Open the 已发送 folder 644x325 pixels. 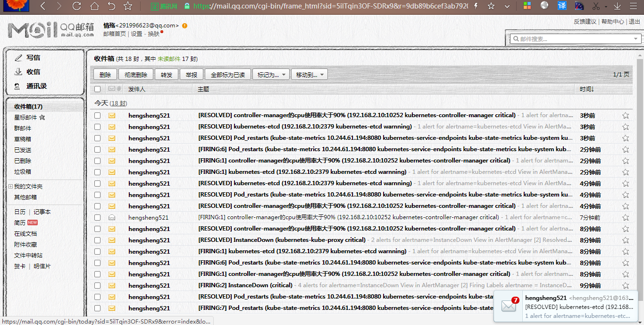coord(23,150)
